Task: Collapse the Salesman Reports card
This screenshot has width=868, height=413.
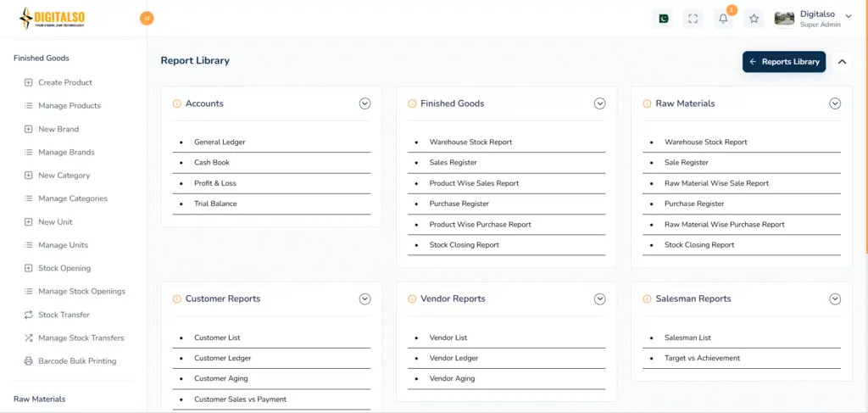Action: [x=834, y=299]
